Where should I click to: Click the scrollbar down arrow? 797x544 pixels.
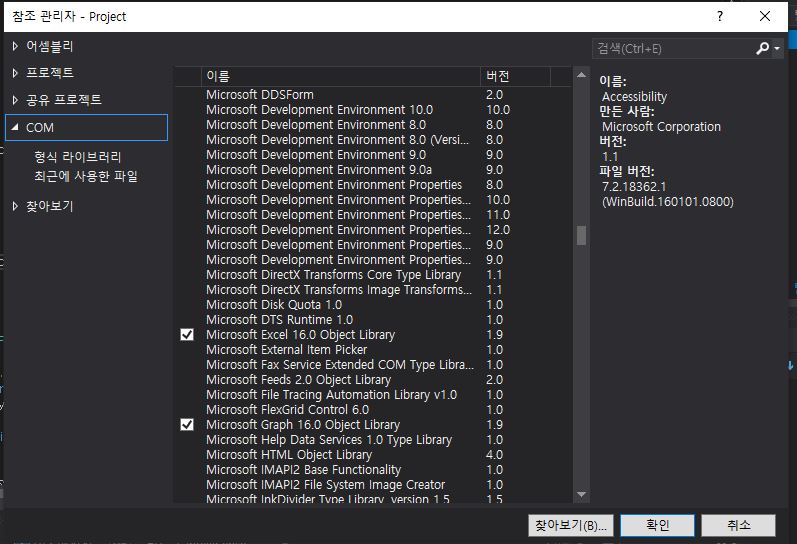(581, 495)
